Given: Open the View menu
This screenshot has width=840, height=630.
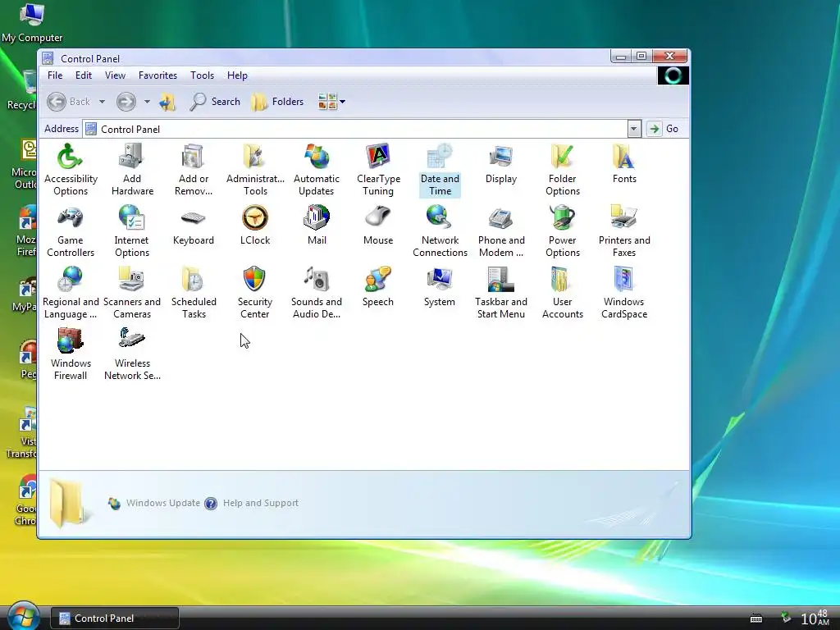Looking at the screenshot, I should point(115,75).
